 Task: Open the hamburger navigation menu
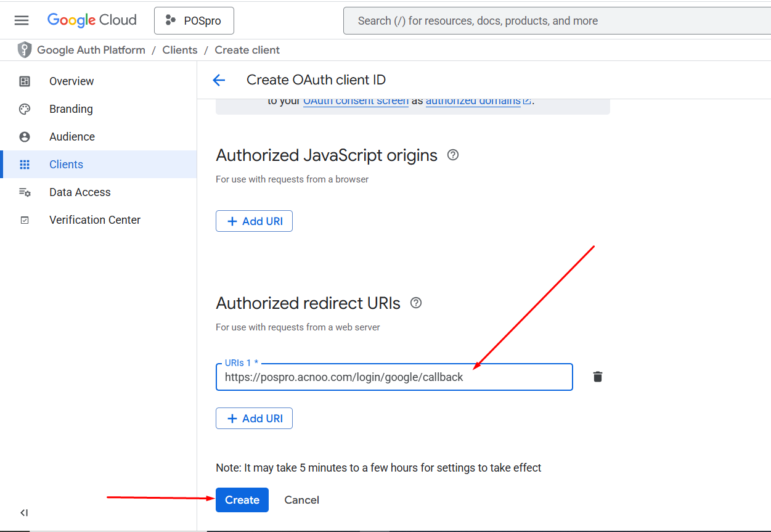point(22,20)
